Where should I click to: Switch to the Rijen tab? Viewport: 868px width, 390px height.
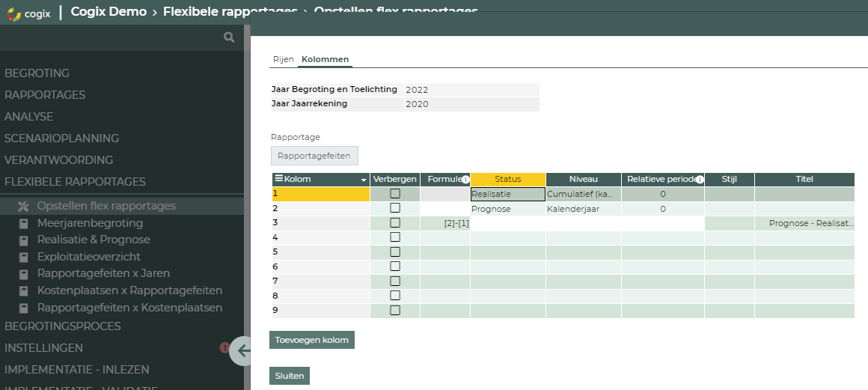[284, 59]
